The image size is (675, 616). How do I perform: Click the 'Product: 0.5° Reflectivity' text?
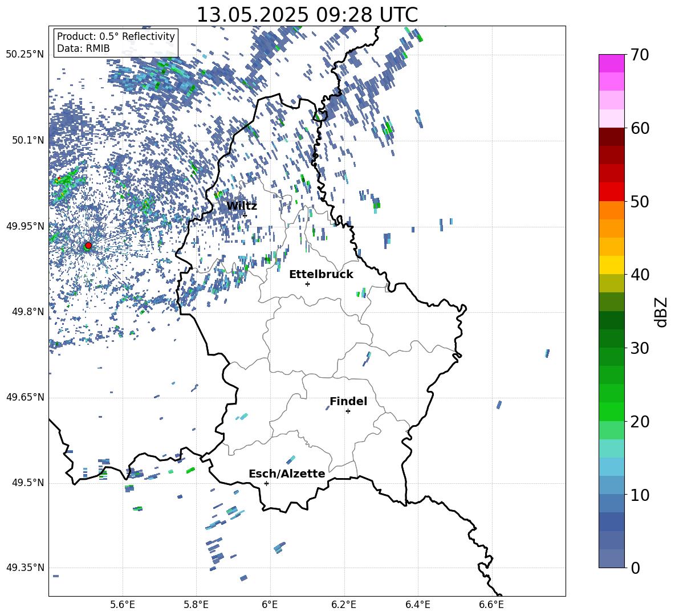pos(116,36)
